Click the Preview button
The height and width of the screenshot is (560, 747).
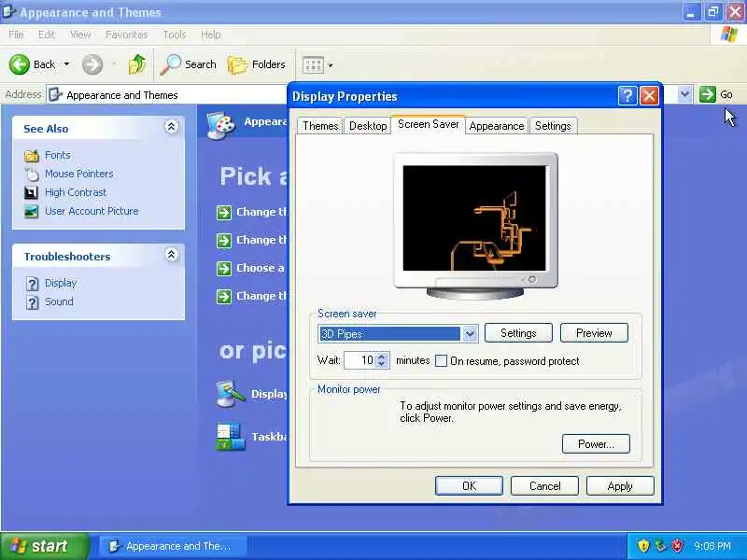coord(594,333)
